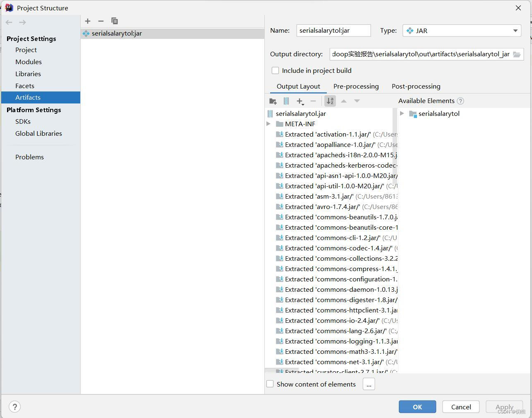Select Extracted 'api-util-1.0.0-M20.jar/' row
This screenshot has height=418, width=532.
point(331,186)
